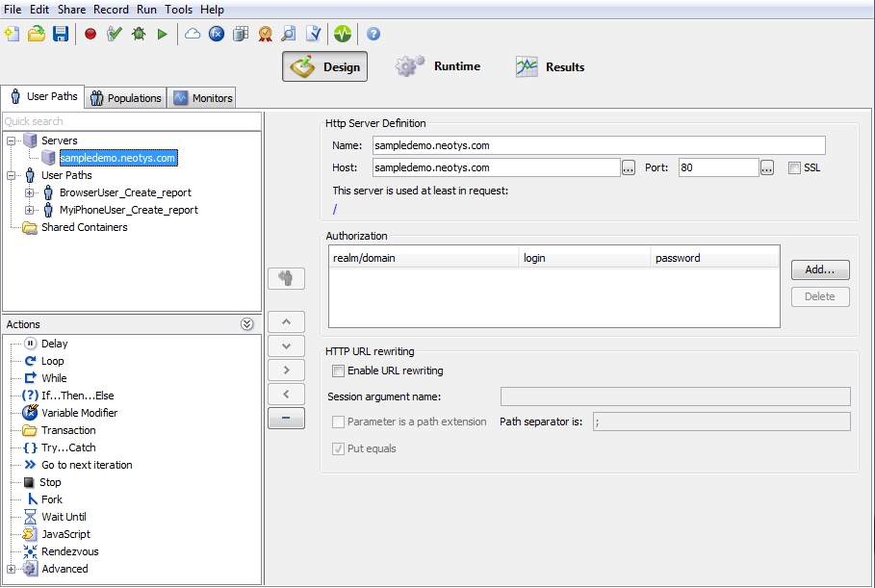875x588 pixels.
Task: Click the green heartbeat monitor icon
Action: point(343,34)
